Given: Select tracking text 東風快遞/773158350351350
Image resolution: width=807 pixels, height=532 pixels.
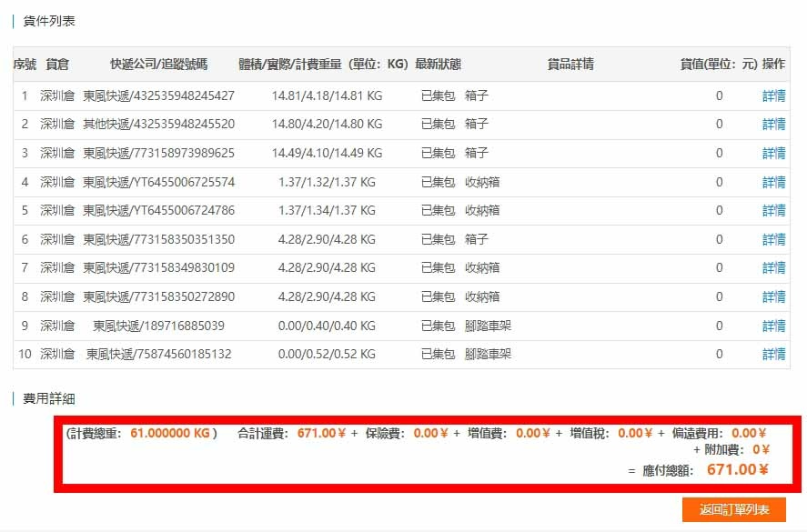Looking at the screenshot, I should pyautogui.click(x=158, y=239).
